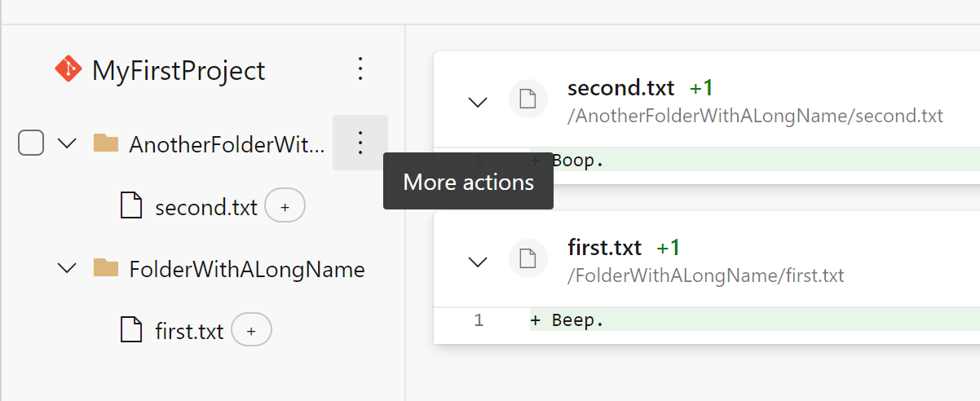Screen dimensions: 980x401
Task: Open the first.txt title link in the diff card
Action: (605, 247)
